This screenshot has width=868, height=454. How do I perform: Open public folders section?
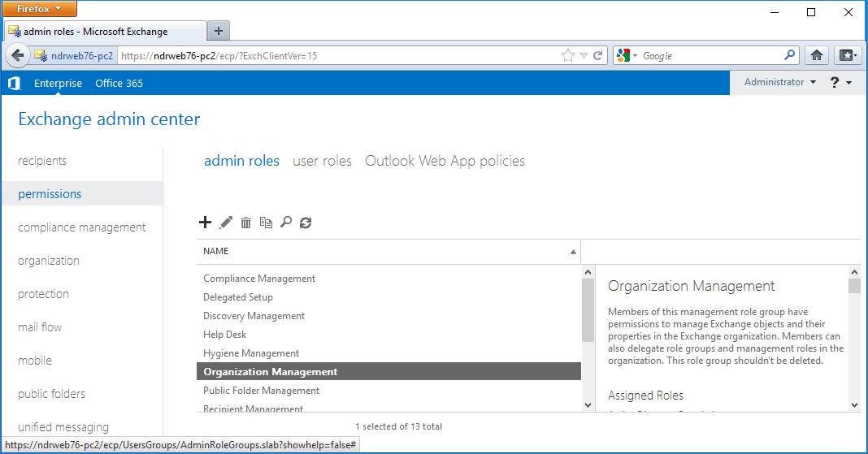click(51, 393)
